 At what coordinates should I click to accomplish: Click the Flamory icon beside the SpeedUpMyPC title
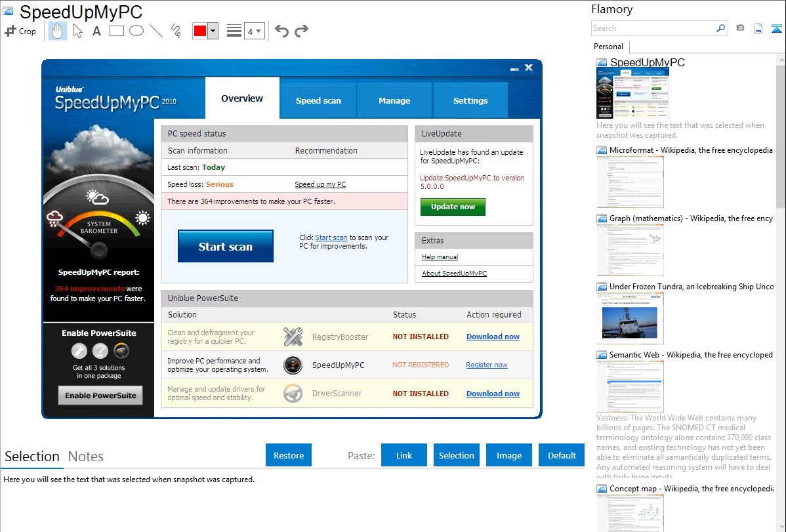pos(8,12)
